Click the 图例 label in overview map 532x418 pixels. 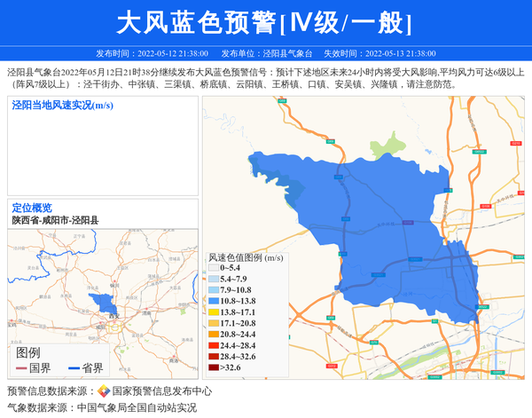[28, 353]
